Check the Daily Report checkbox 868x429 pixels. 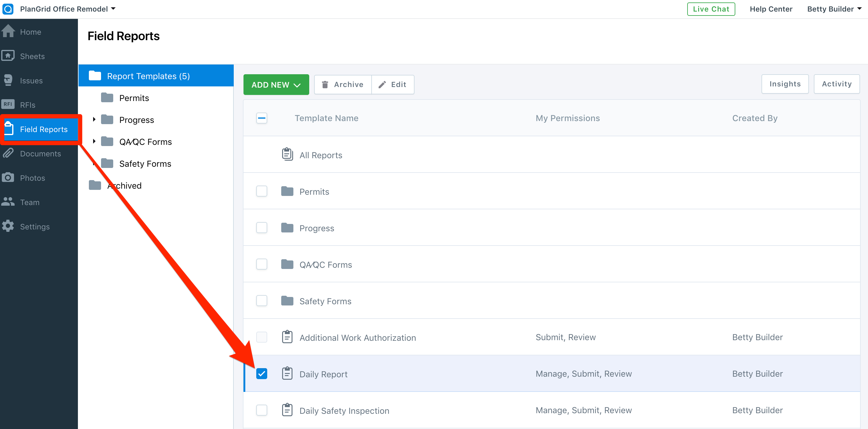point(262,374)
